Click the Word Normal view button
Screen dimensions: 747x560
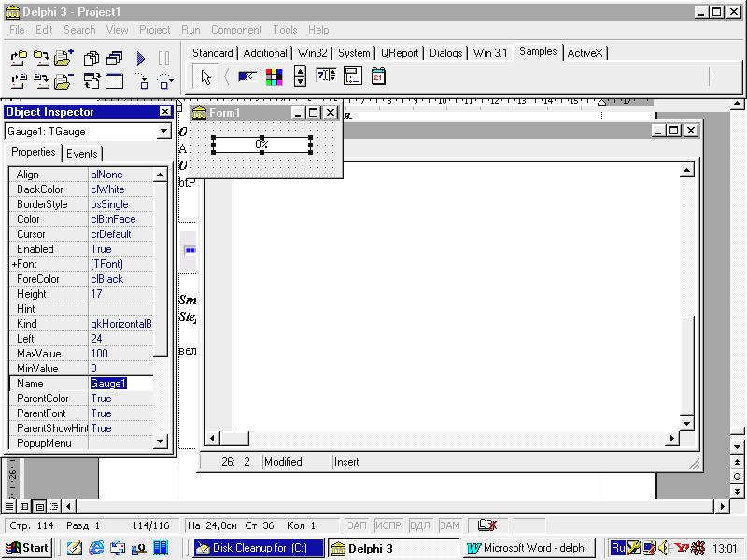(x=9, y=506)
